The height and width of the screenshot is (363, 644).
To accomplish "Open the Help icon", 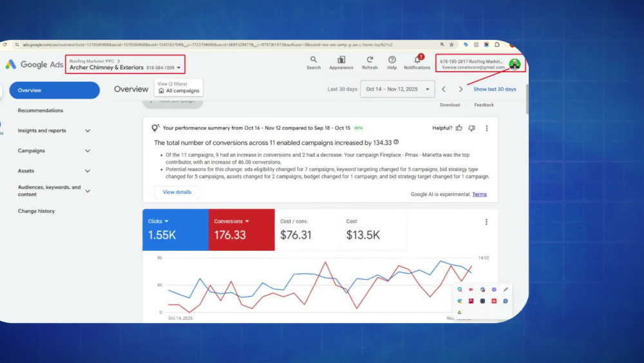I will 392,63.
